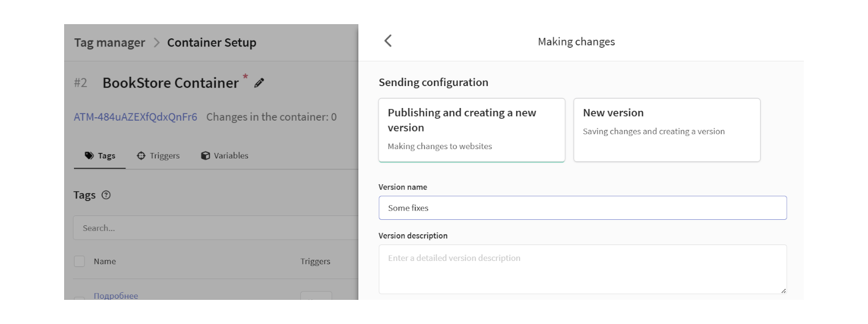
Task: Toggle the select-all checkbox beside Name column
Action: [79, 262]
